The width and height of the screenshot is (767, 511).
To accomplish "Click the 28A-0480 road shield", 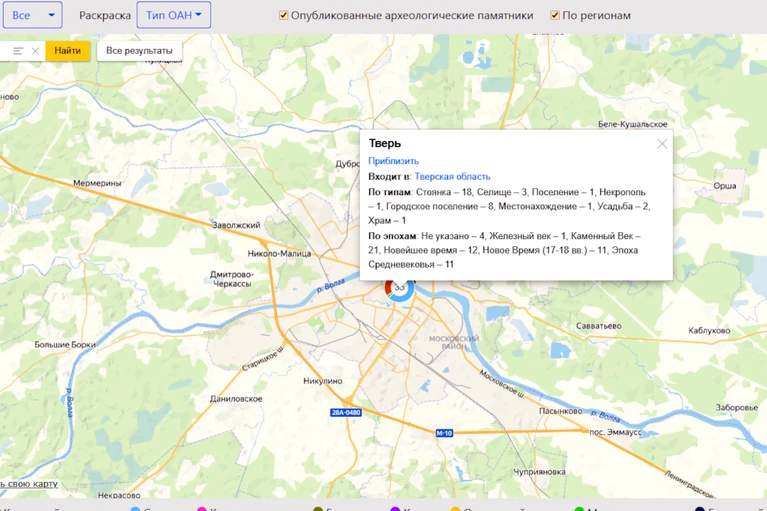I will pyautogui.click(x=346, y=412).
